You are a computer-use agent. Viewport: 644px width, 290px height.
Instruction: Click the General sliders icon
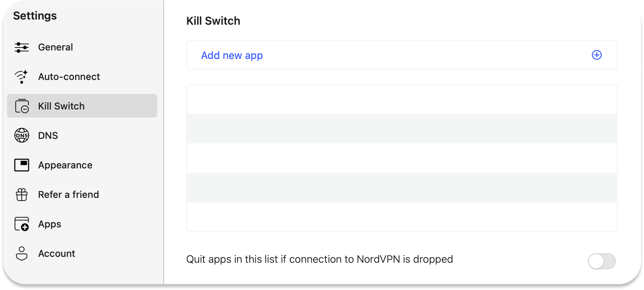pyautogui.click(x=22, y=47)
